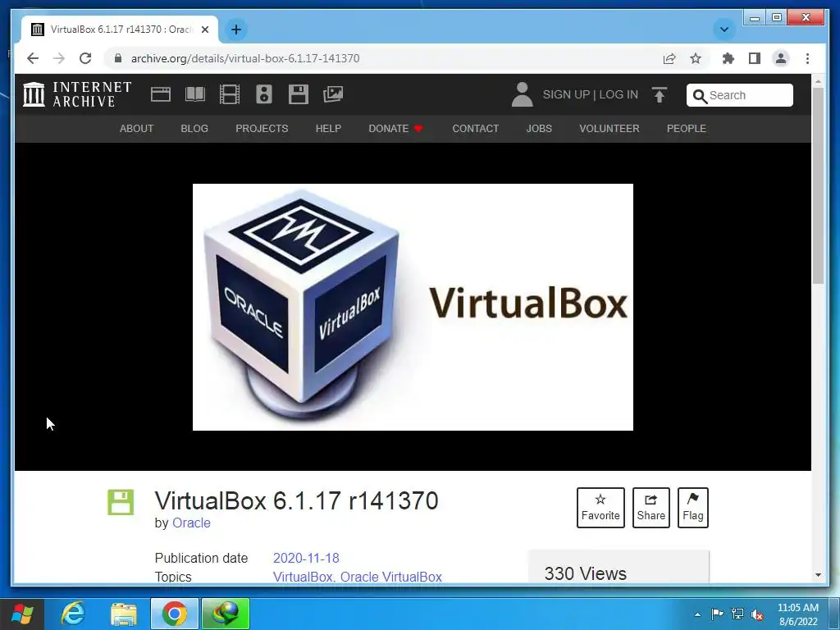This screenshot has height=630, width=840.
Task: Click the SIGN UP link
Action: pos(566,94)
